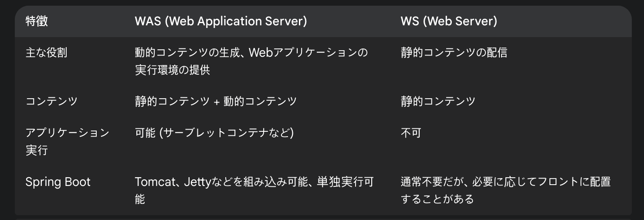Click the '静的コンテンツの配信' cell
Screen dimensions: 644x220
pos(454,53)
